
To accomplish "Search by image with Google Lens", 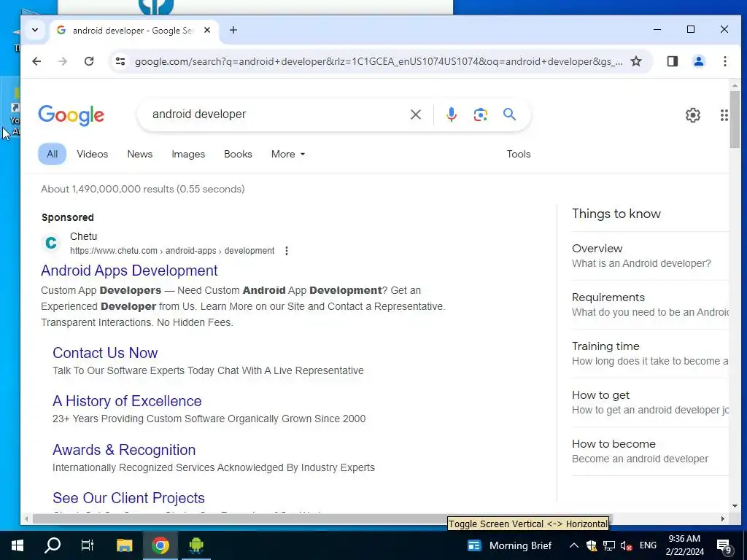I will [x=480, y=114].
